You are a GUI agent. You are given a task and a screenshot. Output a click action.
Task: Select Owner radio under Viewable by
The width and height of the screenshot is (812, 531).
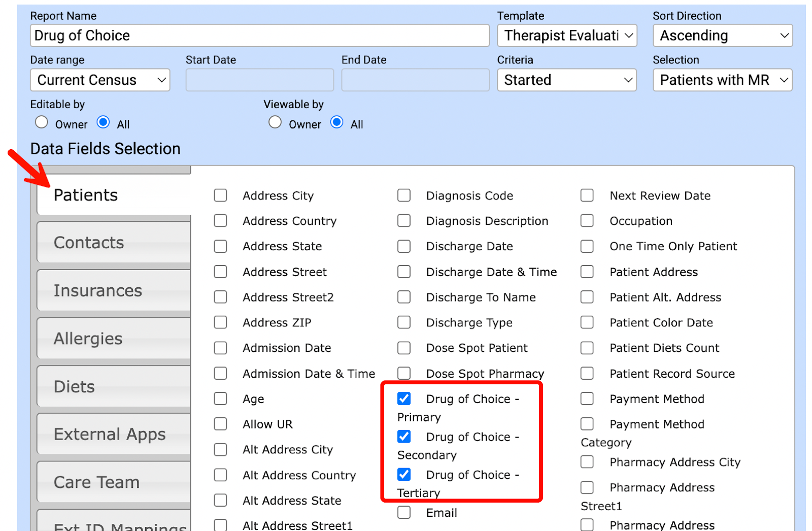coord(275,123)
